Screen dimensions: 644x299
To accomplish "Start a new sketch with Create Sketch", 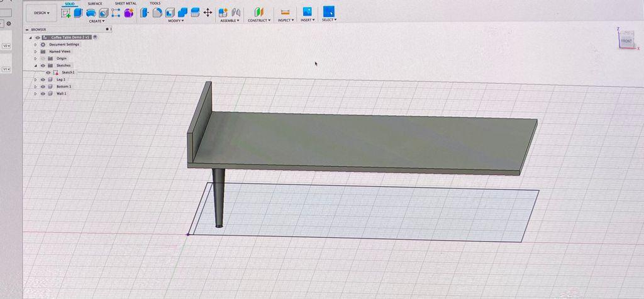I will 65,13.
